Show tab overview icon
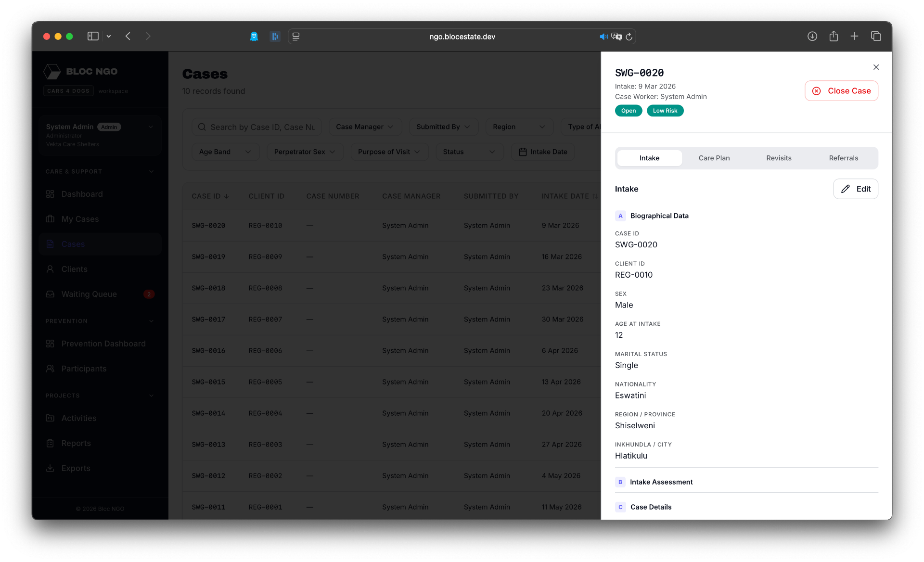 tap(876, 36)
